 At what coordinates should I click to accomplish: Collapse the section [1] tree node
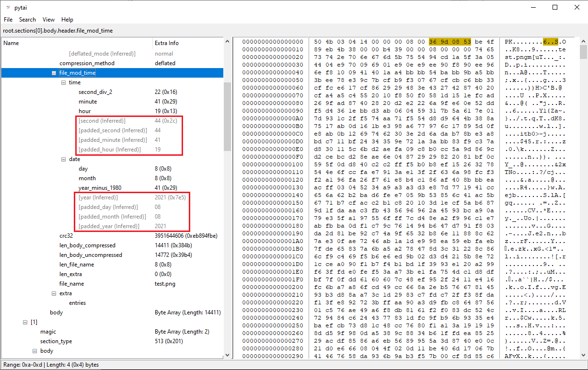(x=25, y=322)
